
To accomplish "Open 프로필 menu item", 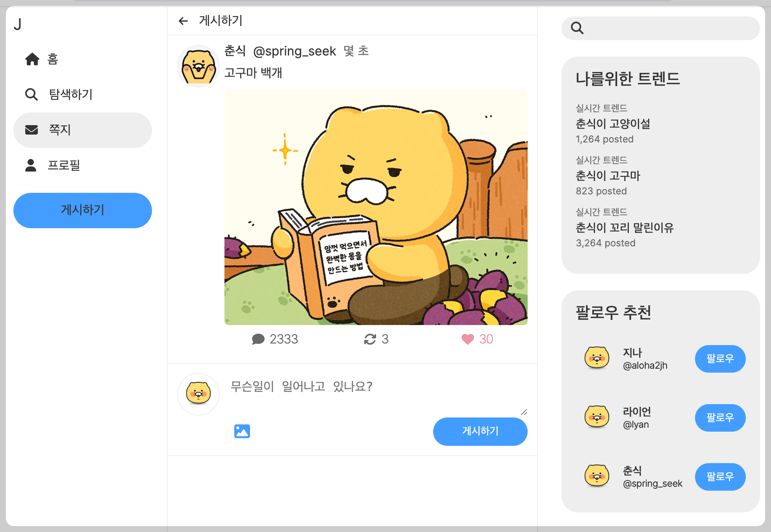I will (x=64, y=165).
